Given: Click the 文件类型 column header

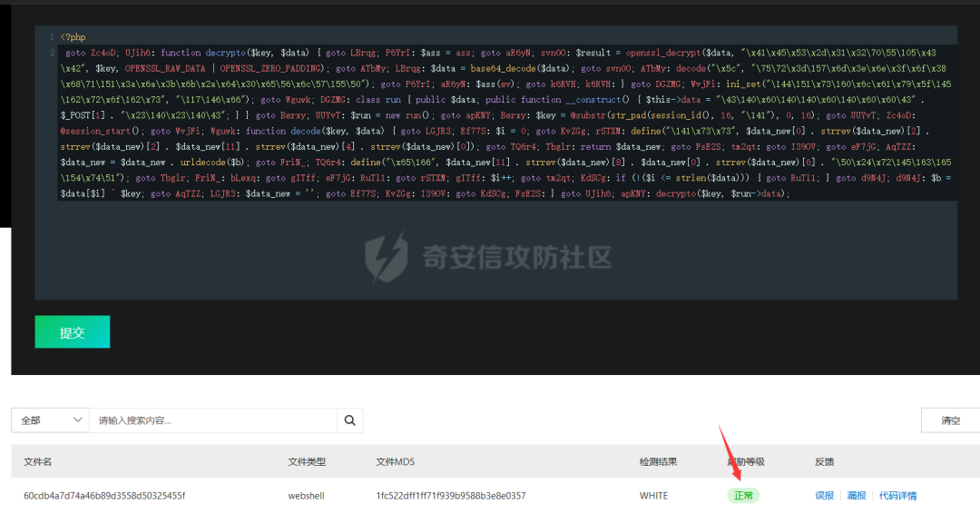Looking at the screenshot, I should pos(307,461).
